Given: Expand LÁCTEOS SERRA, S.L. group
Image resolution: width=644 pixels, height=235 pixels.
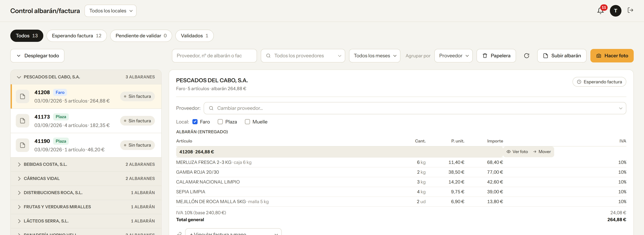Looking at the screenshot, I should [x=86, y=221].
